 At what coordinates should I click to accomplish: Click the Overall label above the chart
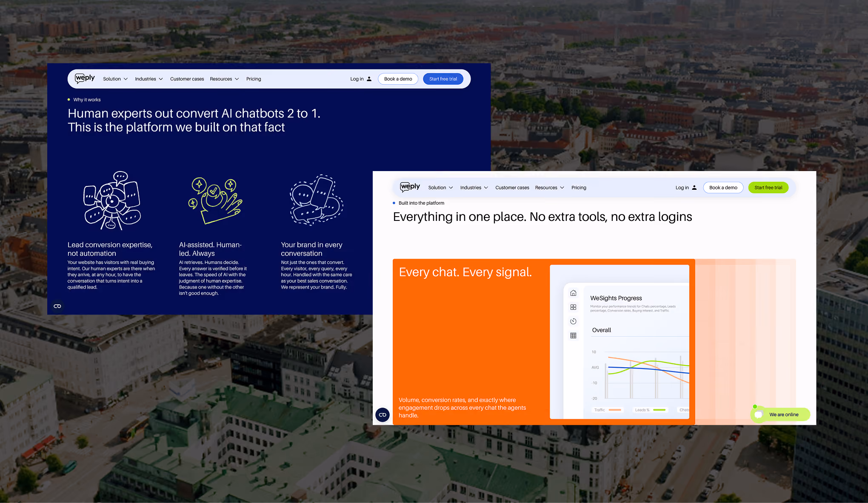(601, 330)
